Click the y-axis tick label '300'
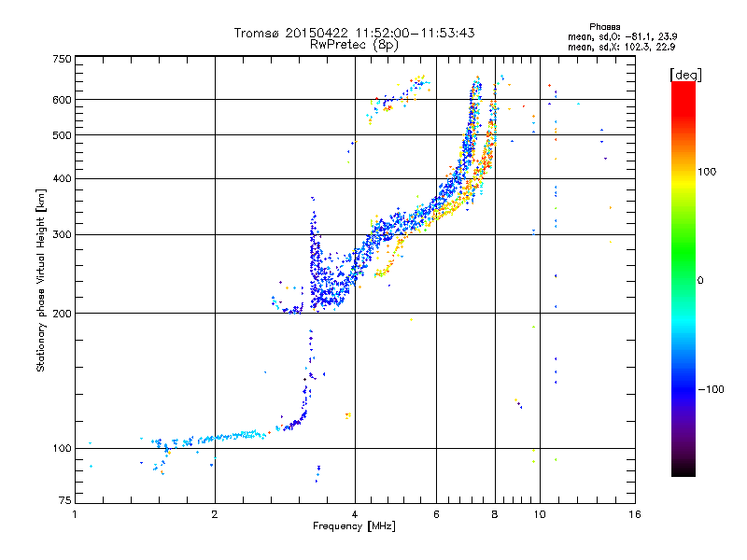Viewport: 747px width, 560px height. (x=62, y=235)
